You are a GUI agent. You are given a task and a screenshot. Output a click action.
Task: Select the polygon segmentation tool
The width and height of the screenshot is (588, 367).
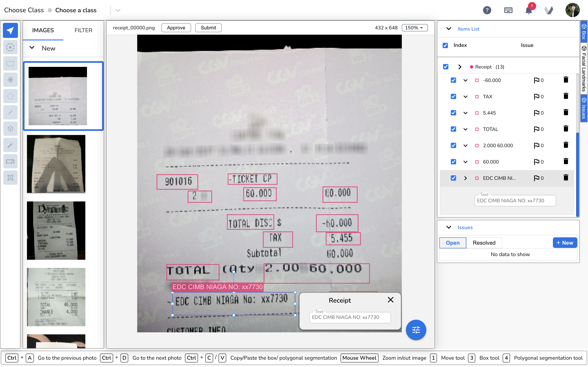point(10,96)
